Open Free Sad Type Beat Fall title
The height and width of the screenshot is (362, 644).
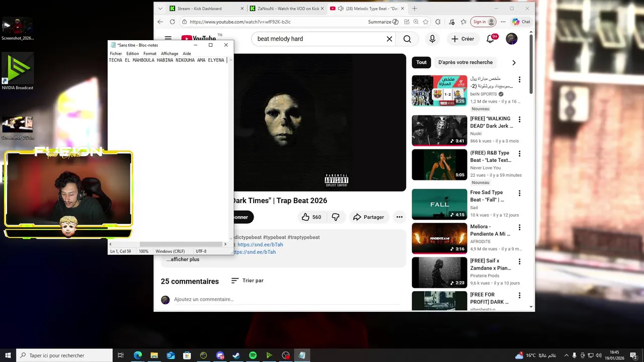(x=487, y=196)
